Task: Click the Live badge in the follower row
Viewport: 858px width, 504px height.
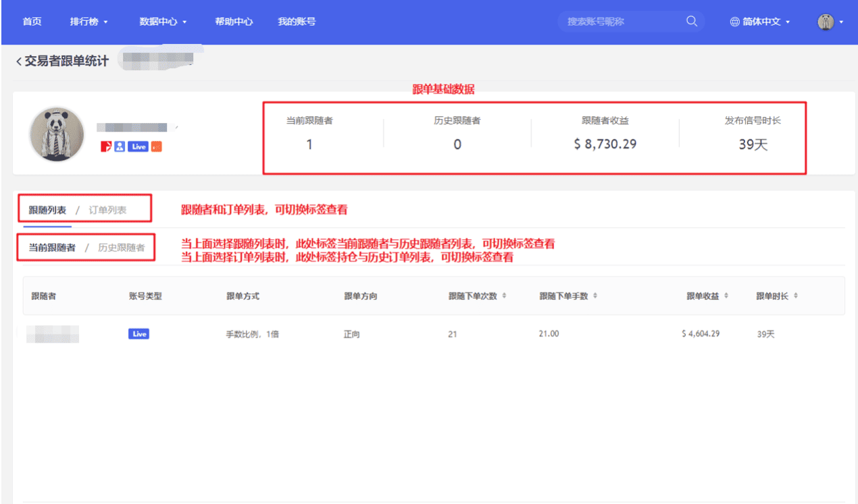Action: [x=138, y=334]
